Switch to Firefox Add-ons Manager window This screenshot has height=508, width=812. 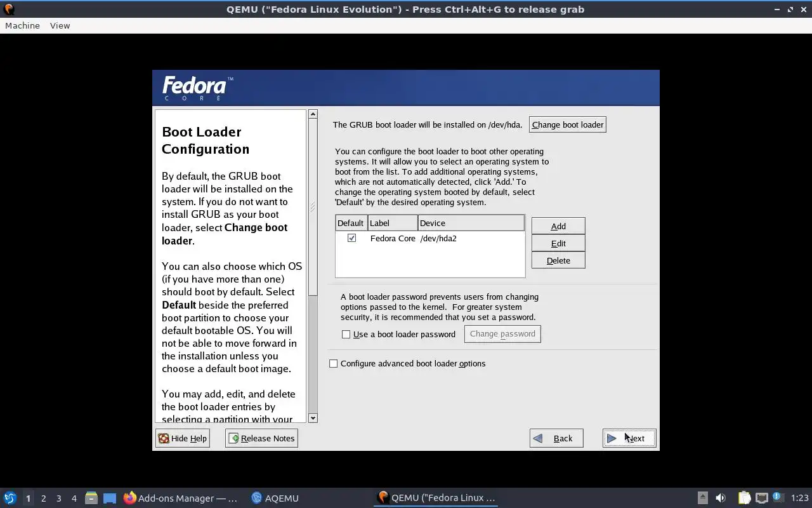pyautogui.click(x=180, y=498)
